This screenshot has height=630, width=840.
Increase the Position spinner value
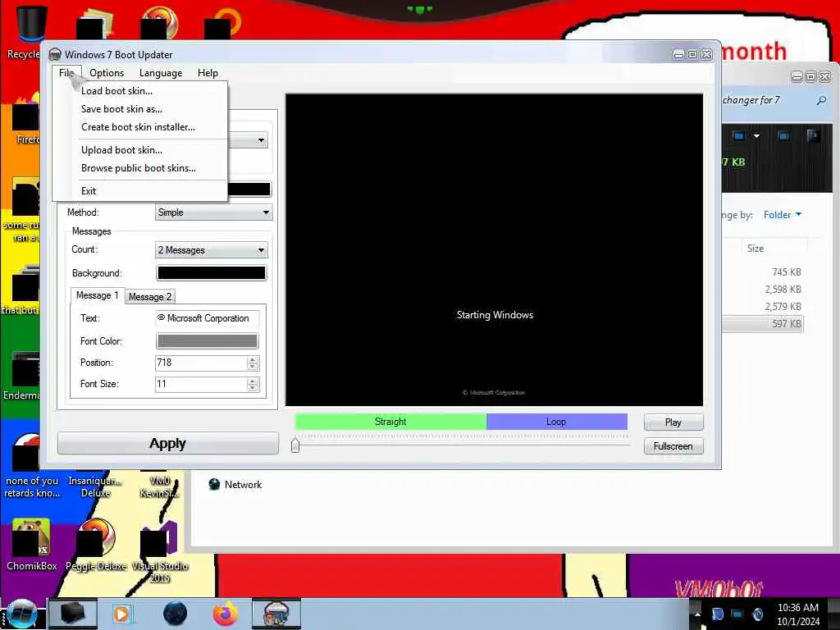tap(253, 359)
